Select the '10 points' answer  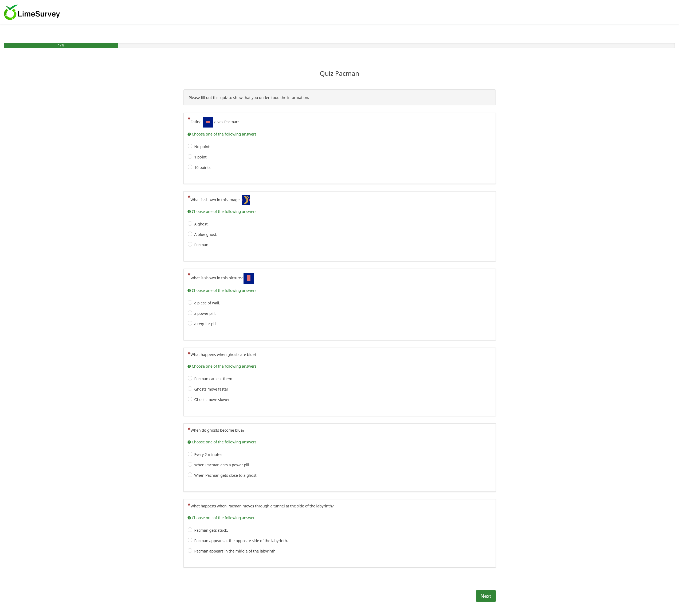pos(190,167)
